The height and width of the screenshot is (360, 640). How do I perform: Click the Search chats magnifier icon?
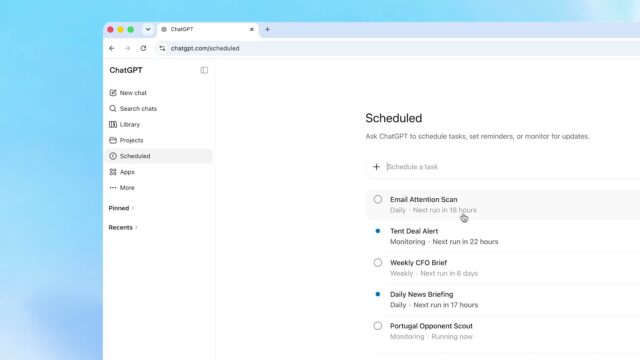click(113, 109)
